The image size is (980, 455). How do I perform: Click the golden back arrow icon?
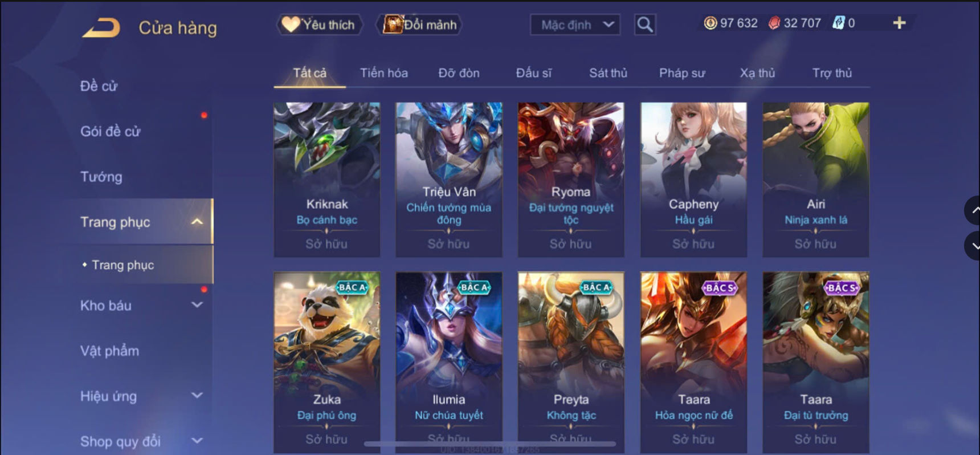click(x=101, y=28)
